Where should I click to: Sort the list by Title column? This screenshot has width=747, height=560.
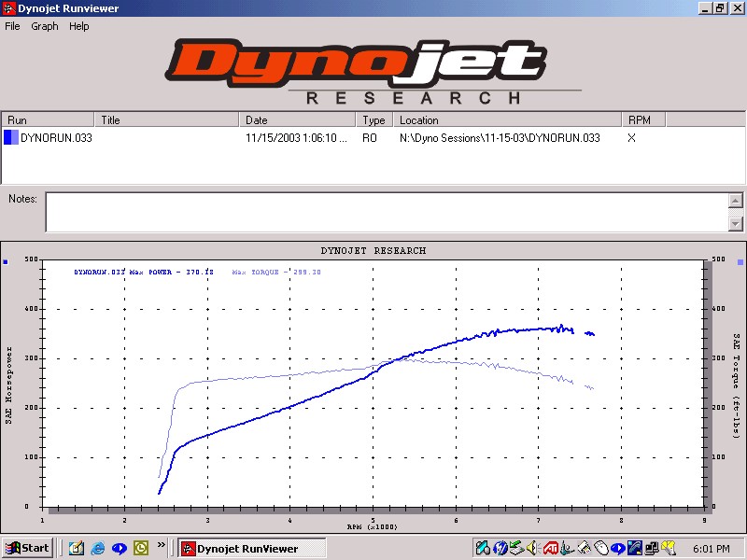tap(167, 120)
